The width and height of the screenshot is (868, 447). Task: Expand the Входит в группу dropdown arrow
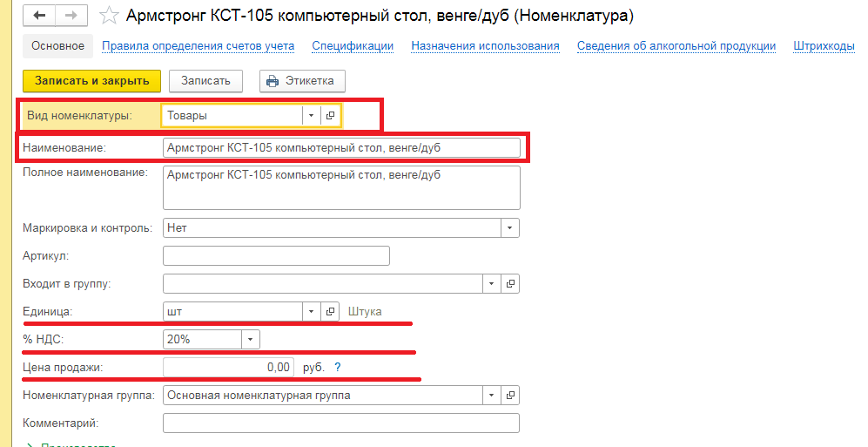click(492, 283)
